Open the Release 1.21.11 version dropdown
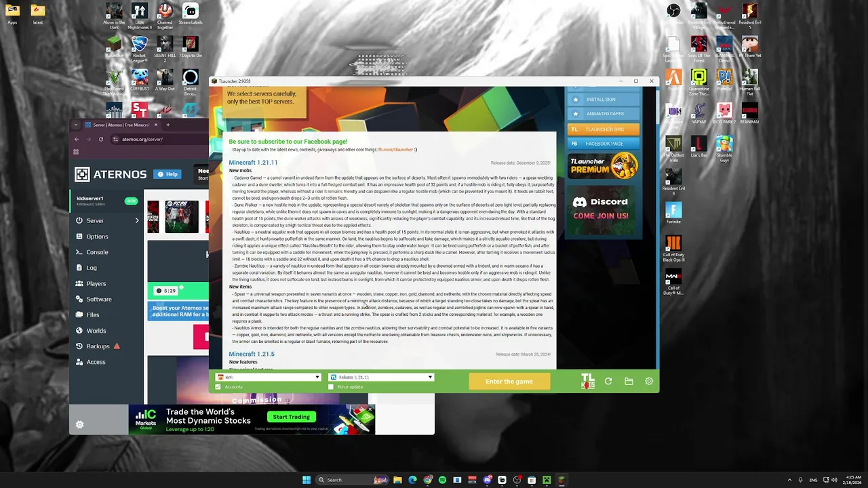 (x=380, y=378)
